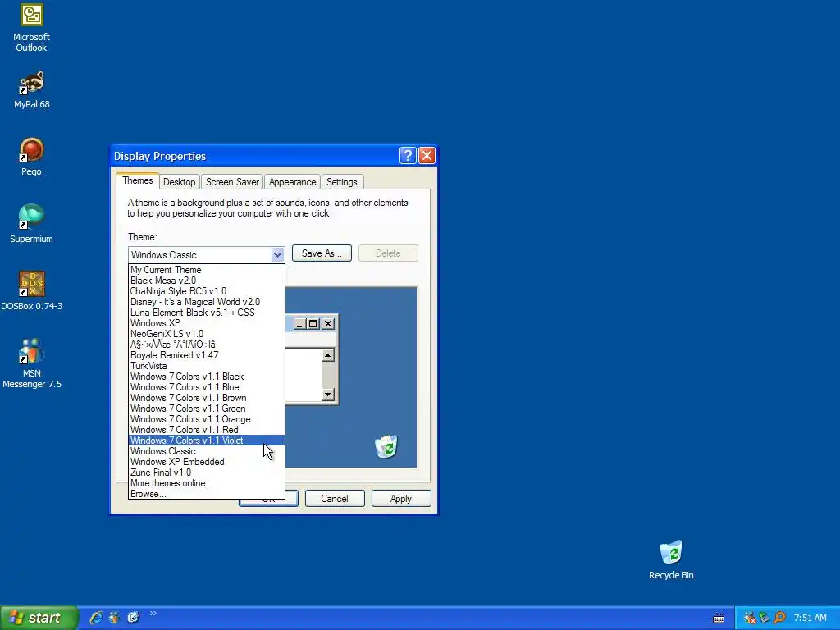840x630 pixels.
Task: Launch Internet Explorer from Quick Launch
Action: 96,618
